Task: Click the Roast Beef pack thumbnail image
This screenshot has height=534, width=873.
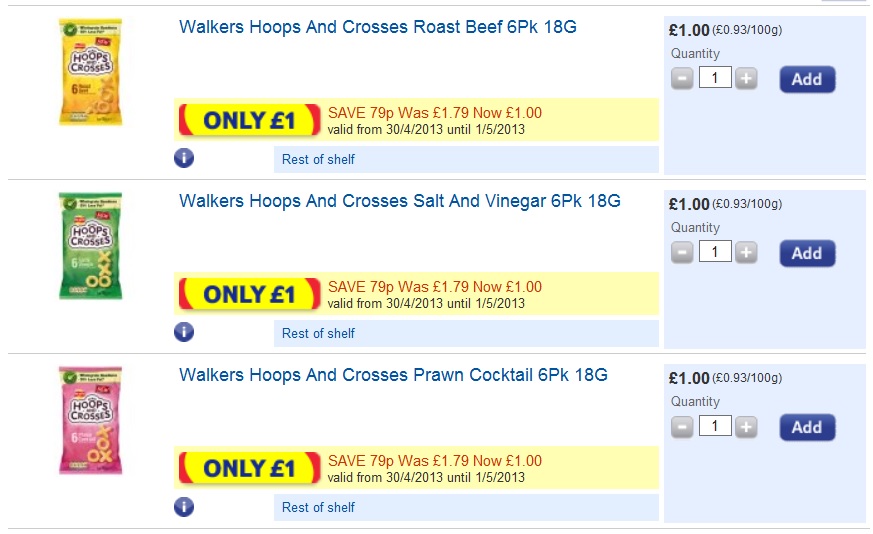Action: click(90, 72)
